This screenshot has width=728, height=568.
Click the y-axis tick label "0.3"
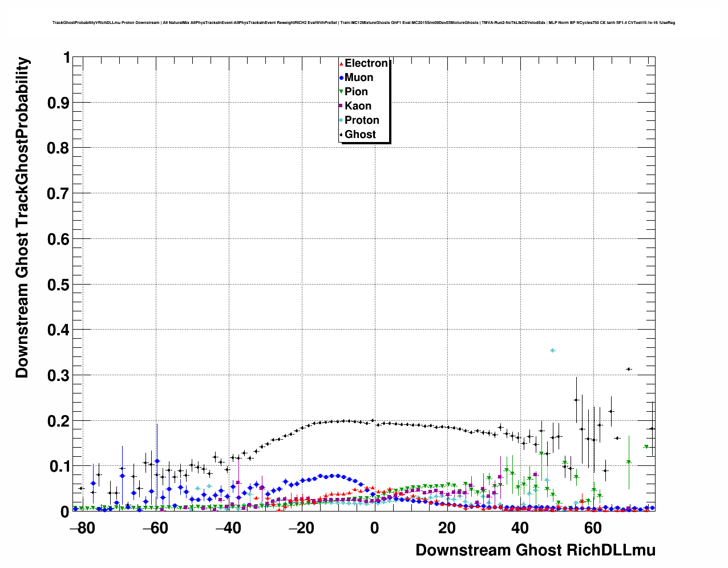pos(59,376)
